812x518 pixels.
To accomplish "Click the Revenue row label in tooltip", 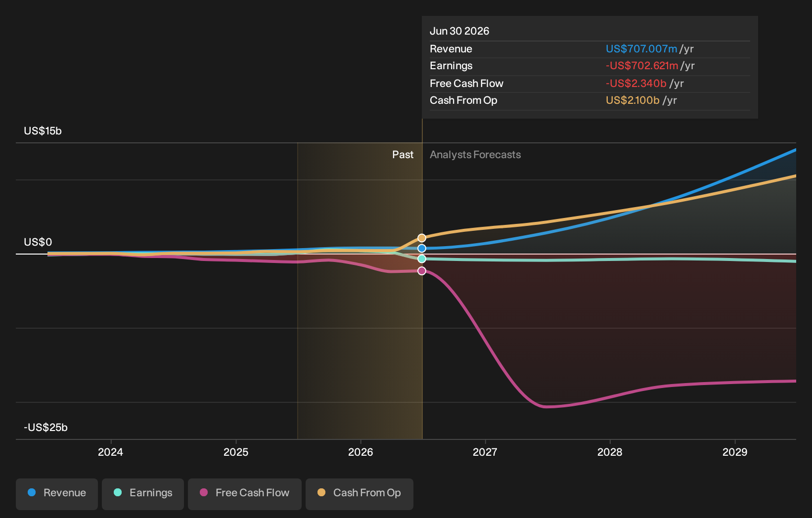I will (x=451, y=49).
